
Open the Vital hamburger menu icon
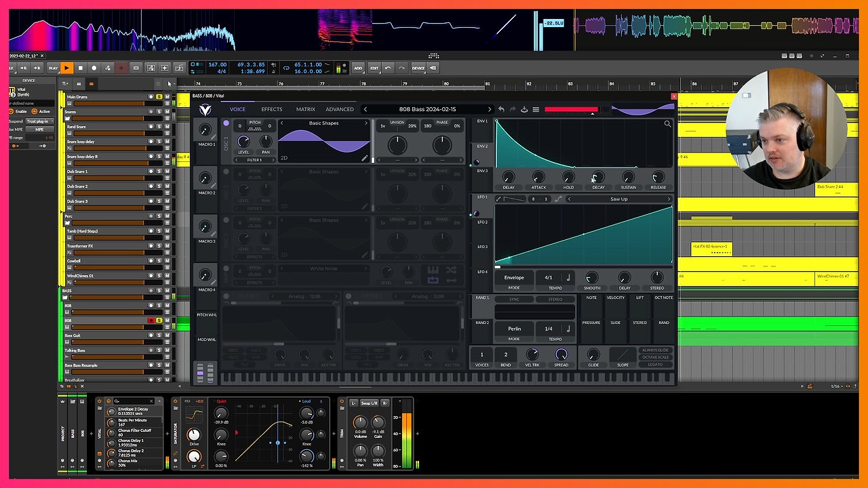536,110
